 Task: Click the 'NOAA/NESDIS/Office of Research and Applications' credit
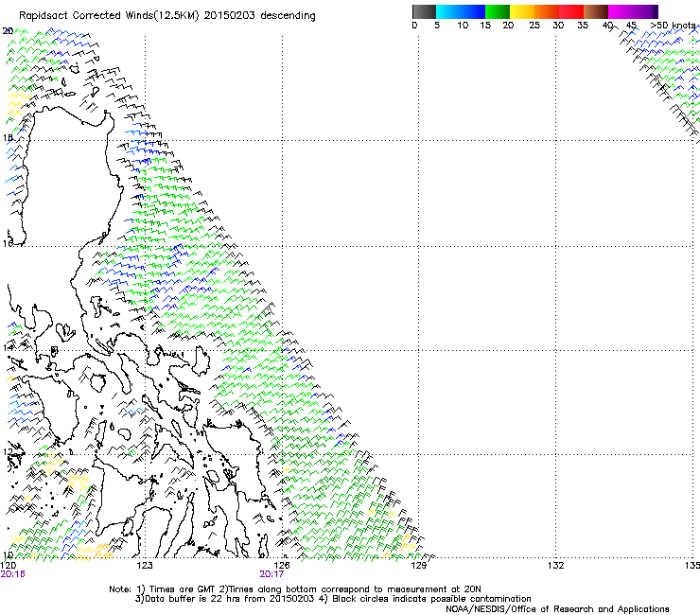click(x=557, y=608)
